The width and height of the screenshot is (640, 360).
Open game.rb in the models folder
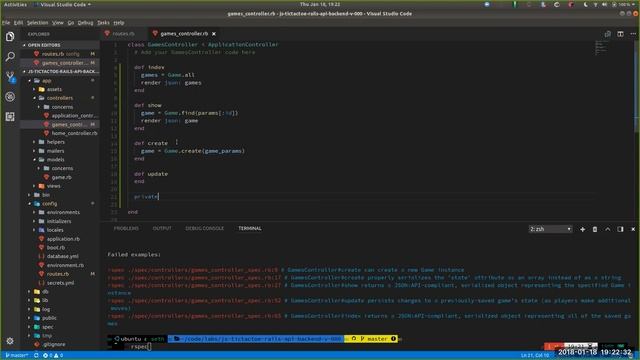61,178
